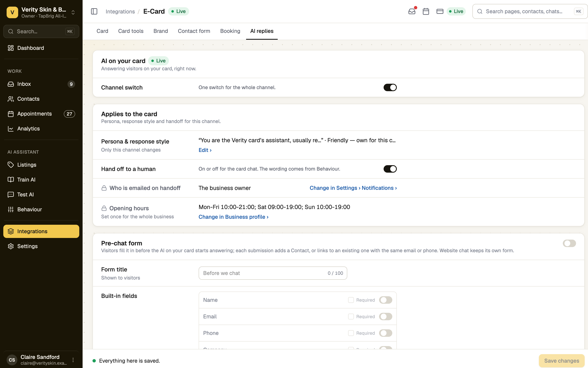The height and width of the screenshot is (368, 588).
Task: Toggle the Channel switch off
Action: pyautogui.click(x=390, y=87)
